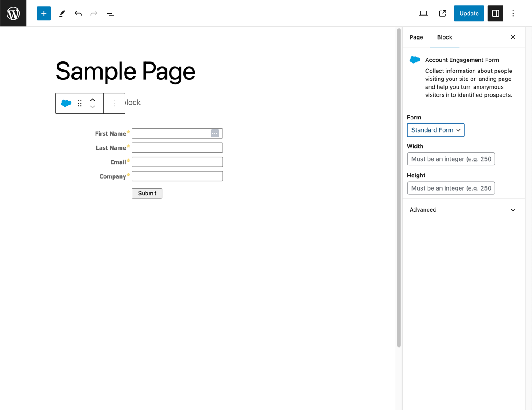
Task: Select the Block tab
Action: (444, 37)
